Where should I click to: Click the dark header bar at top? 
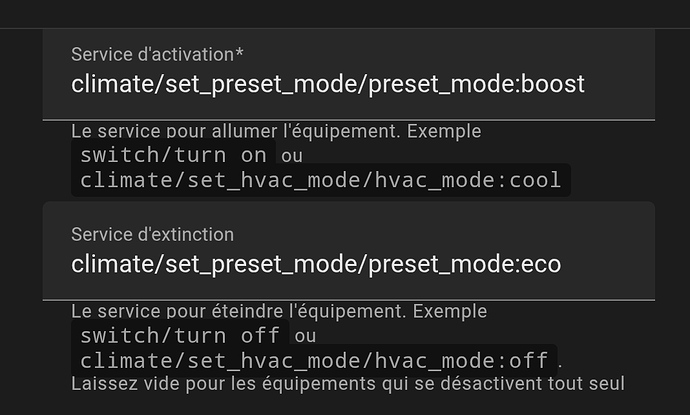pyautogui.click(x=345, y=14)
